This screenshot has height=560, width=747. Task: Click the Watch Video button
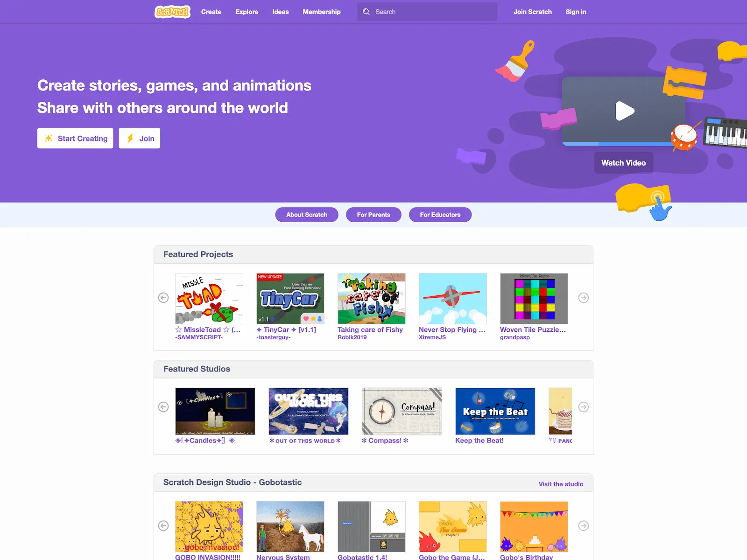coord(623,162)
